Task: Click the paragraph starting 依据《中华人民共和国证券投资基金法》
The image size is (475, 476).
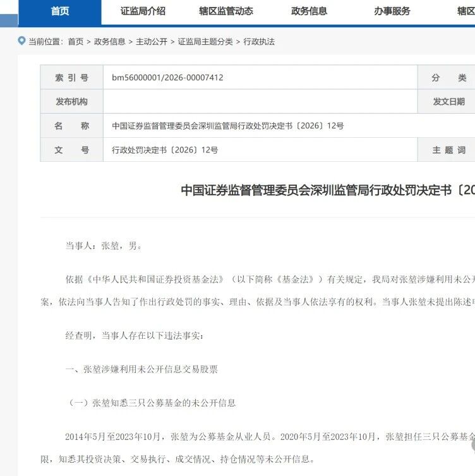Action: pyautogui.click(x=258, y=291)
